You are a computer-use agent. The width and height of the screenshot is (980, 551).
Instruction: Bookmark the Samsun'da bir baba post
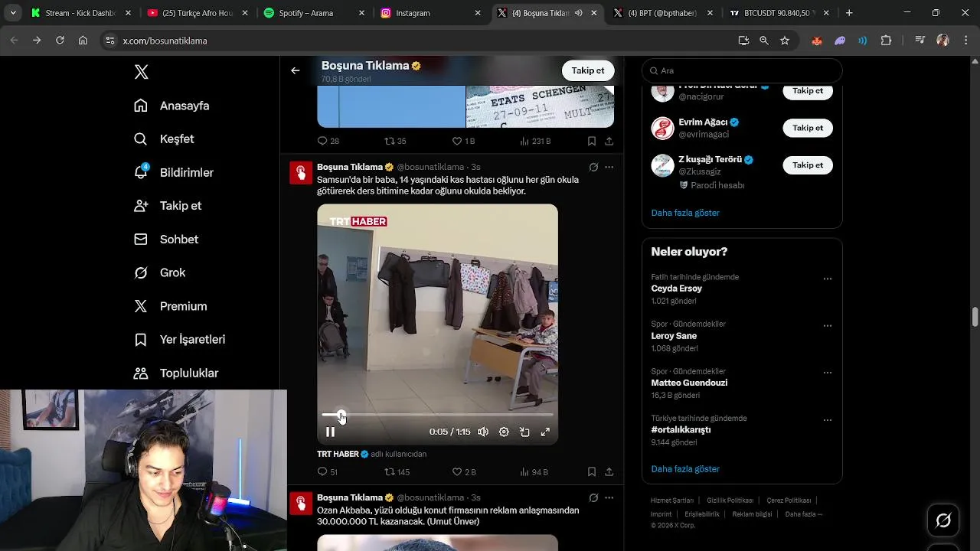(592, 472)
